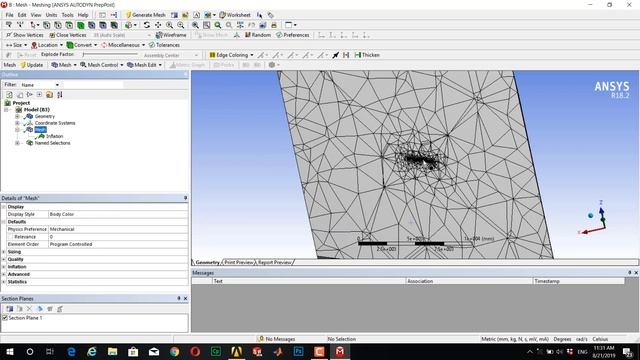Image resolution: width=640 pixels, height=360 pixels.
Task: Click the blue ISO ball on triad
Action: tap(590, 216)
